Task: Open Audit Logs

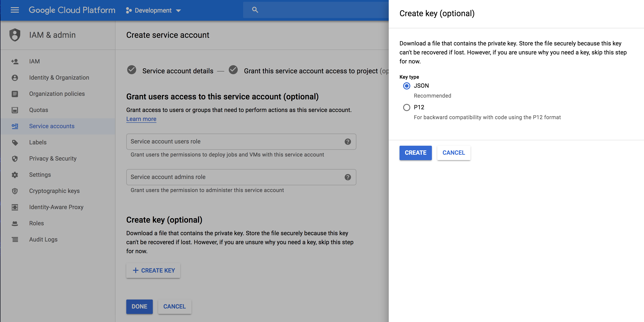Action: (x=58, y=239)
